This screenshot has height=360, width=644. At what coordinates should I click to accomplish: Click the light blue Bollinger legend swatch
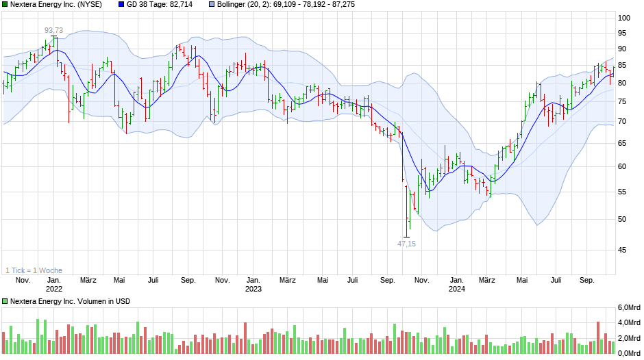pyautogui.click(x=212, y=4)
